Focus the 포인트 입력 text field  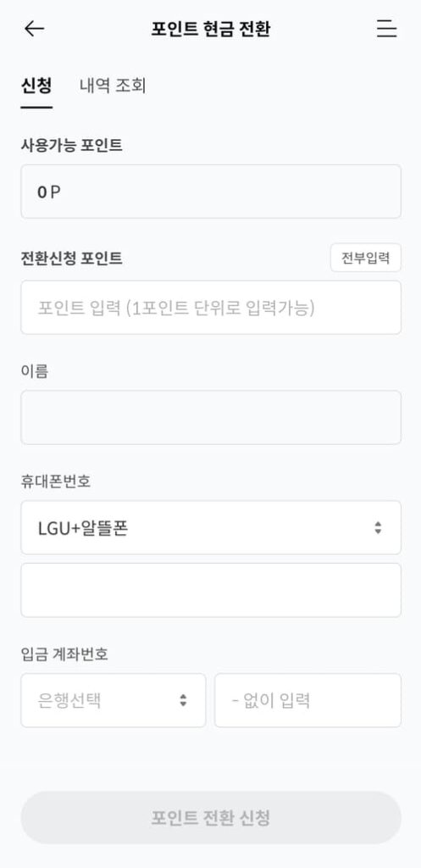tap(211, 307)
